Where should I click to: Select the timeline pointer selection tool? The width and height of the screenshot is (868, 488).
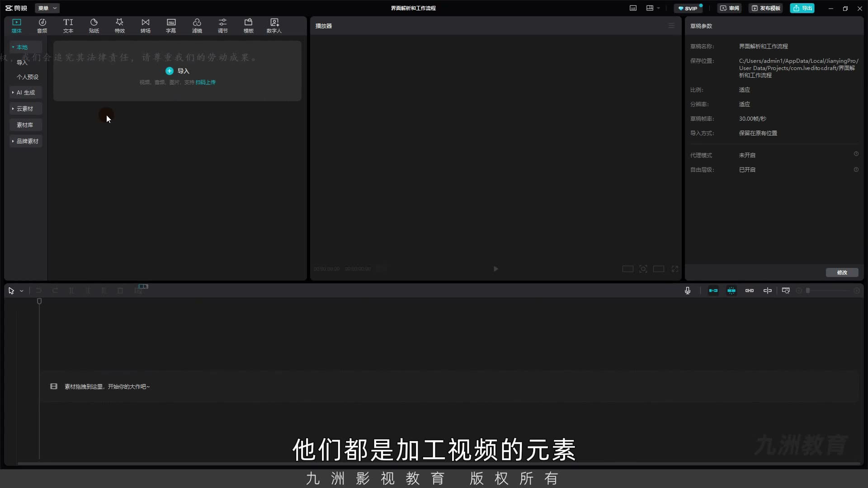pos(11,291)
